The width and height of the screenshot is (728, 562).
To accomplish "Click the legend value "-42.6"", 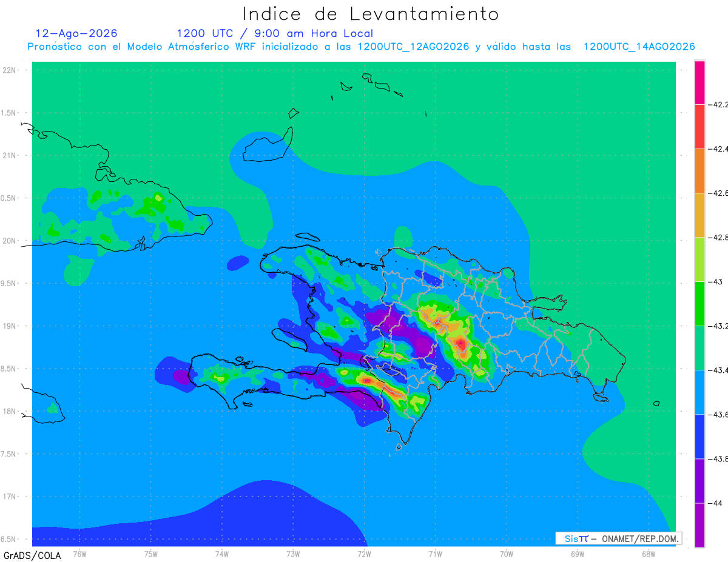I will 719,193.
